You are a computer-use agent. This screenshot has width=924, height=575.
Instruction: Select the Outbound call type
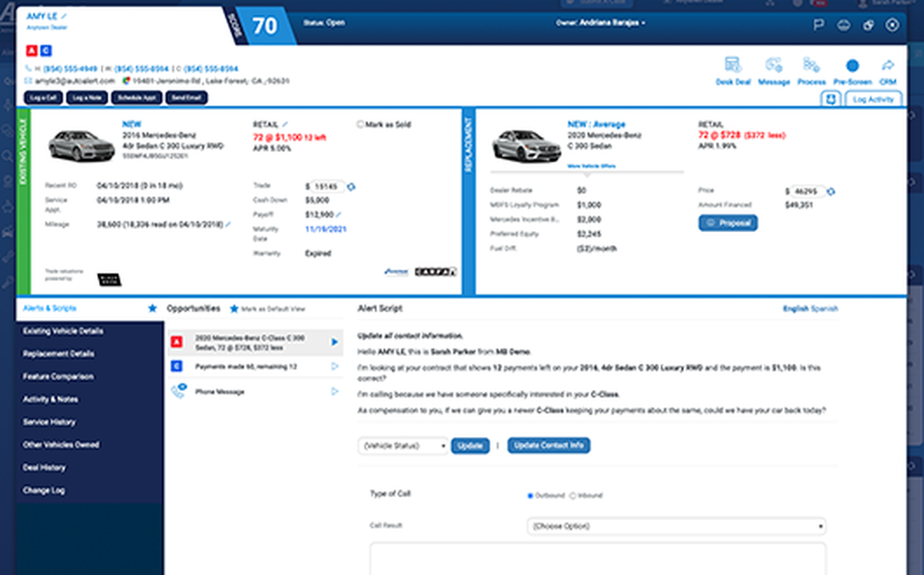(x=529, y=496)
